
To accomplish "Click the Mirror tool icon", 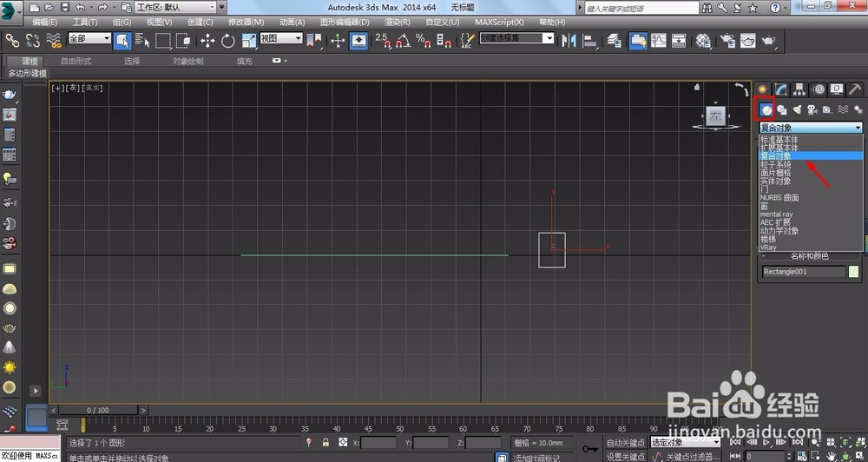I will pos(569,41).
